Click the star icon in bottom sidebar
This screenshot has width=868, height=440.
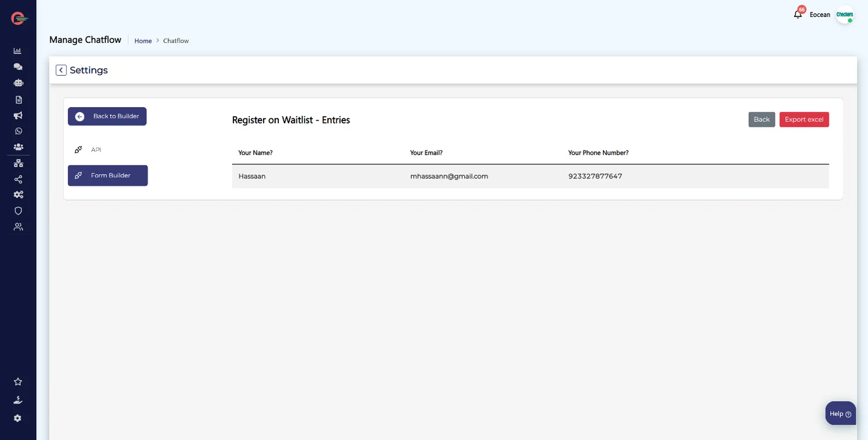[x=18, y=381]
